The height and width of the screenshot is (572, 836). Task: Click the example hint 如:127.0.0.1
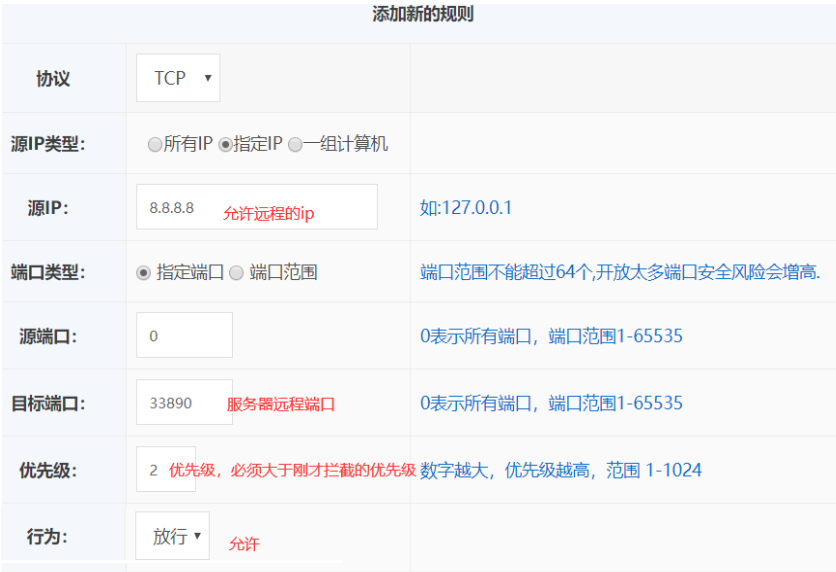(466, 207)
